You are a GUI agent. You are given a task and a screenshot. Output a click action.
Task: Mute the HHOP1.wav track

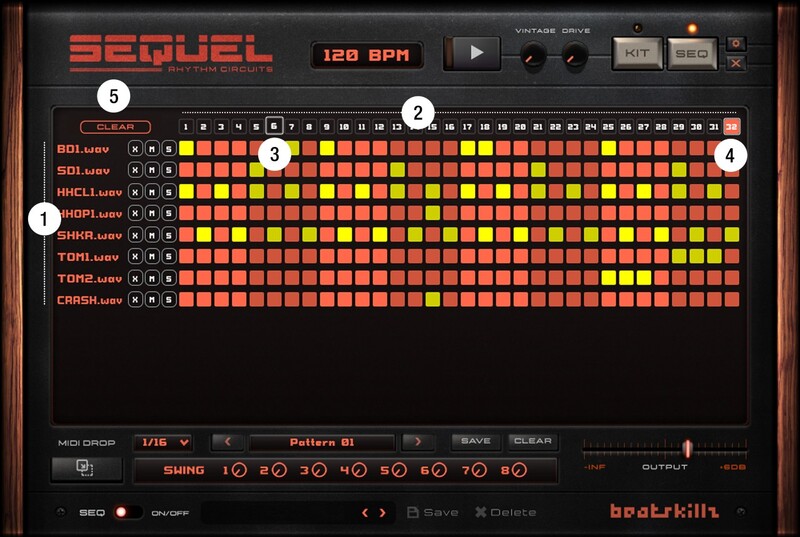(x=152, y=213)
